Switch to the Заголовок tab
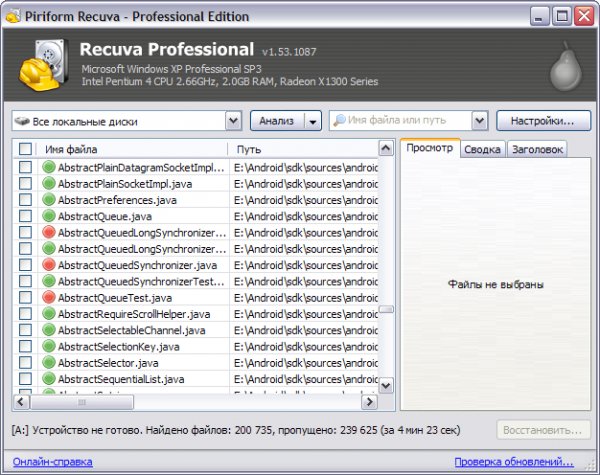The image size is (600, 475). (x=537, y=149)
